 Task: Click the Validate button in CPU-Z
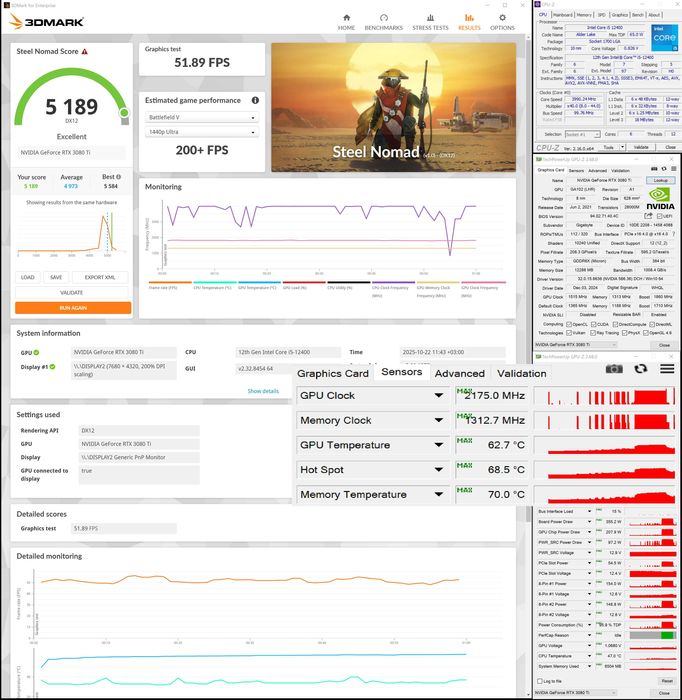(641, 147)
